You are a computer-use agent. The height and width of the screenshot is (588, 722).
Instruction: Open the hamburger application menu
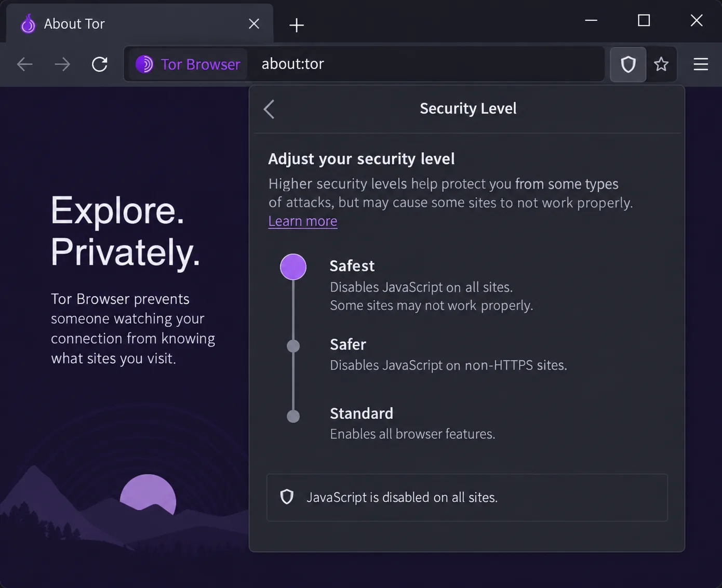(701, 64)
